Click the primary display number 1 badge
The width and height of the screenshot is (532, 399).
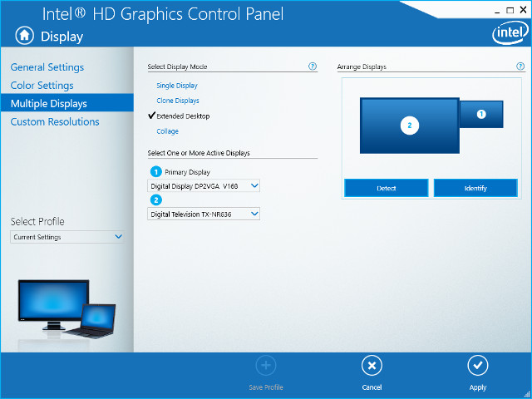(x=156, y=172)
